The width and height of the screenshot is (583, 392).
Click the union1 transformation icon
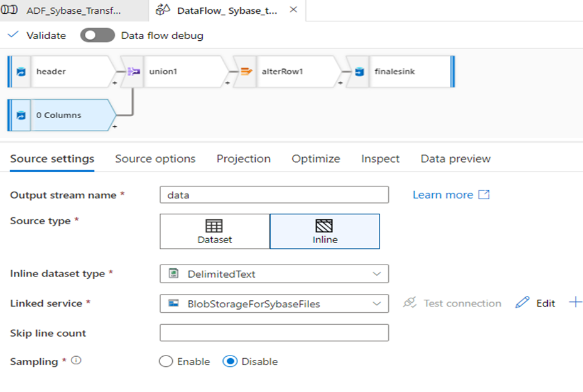(x=134, y=72)
